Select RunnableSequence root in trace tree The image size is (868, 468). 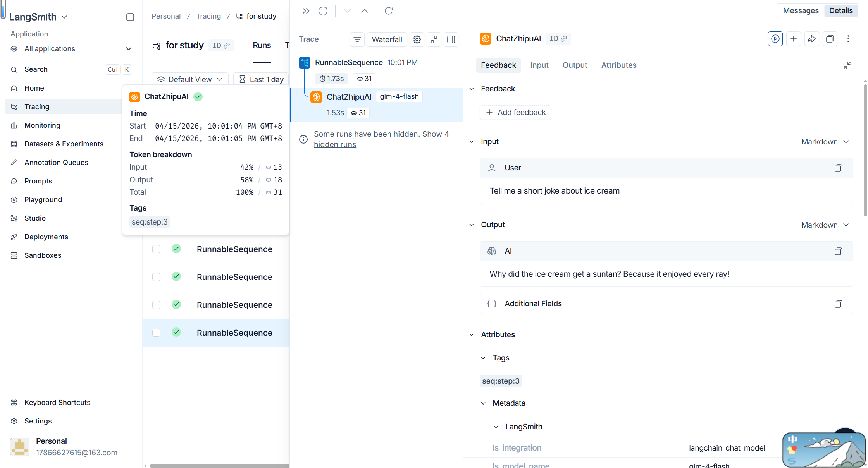(x=349, y=63)
